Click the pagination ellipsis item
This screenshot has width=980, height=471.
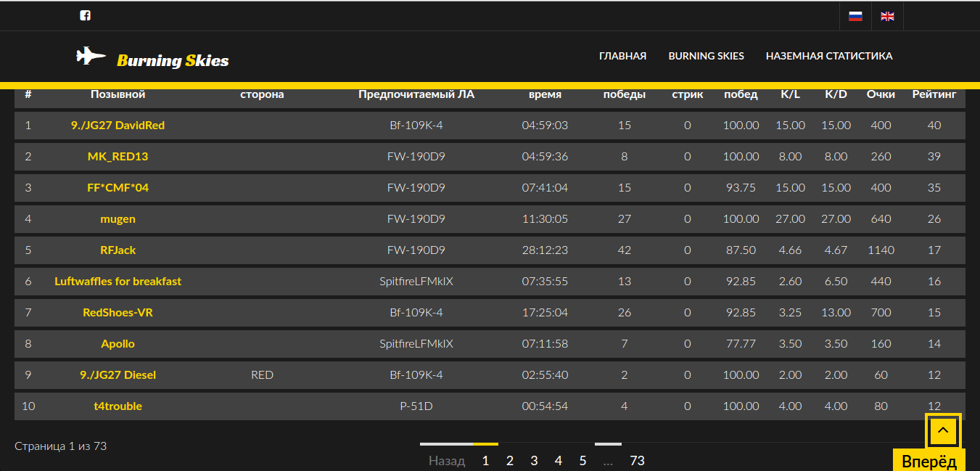click(607, 460)
